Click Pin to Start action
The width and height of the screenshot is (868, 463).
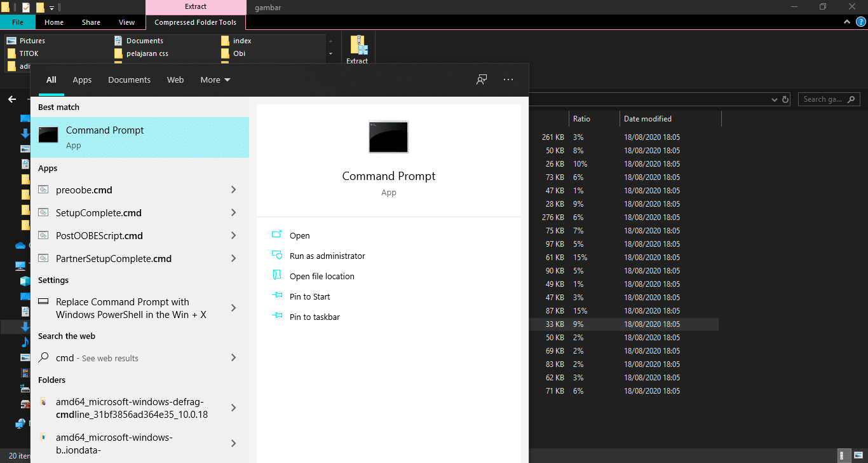click(x=310, y=296)
